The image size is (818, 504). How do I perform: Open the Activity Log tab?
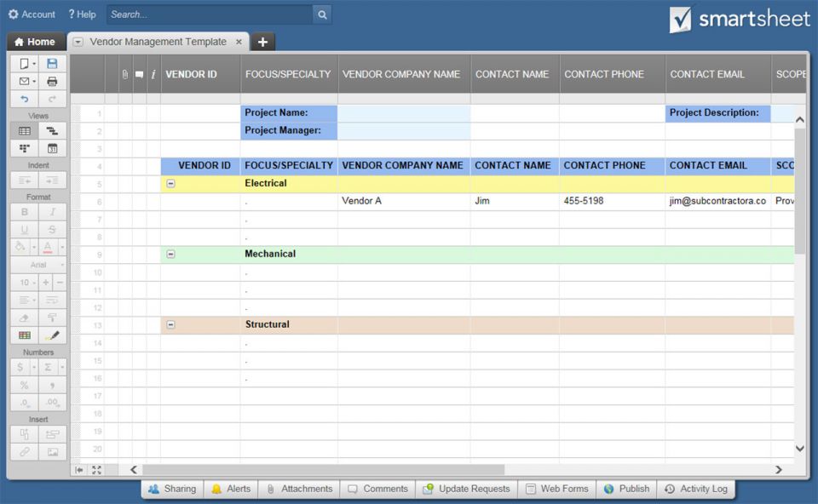[695, 489]
